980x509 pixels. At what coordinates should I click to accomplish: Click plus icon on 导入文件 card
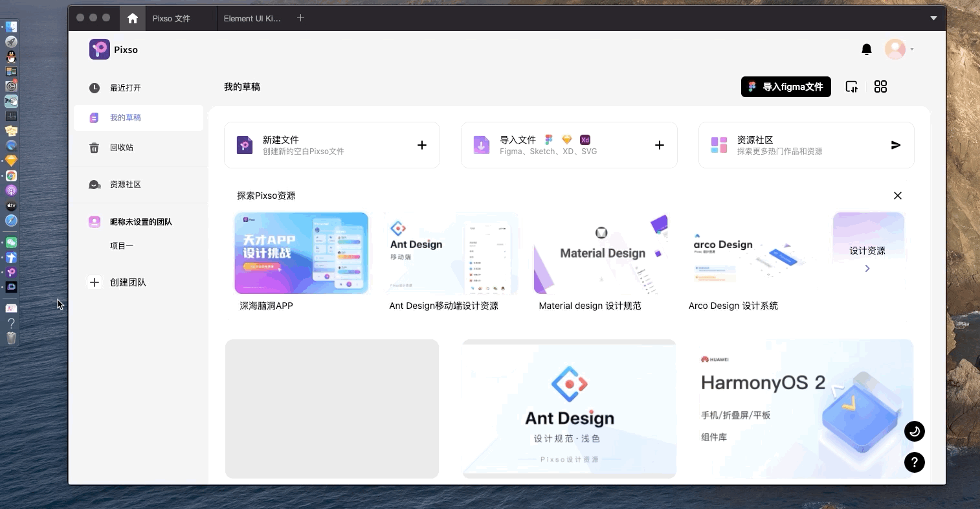660,145
